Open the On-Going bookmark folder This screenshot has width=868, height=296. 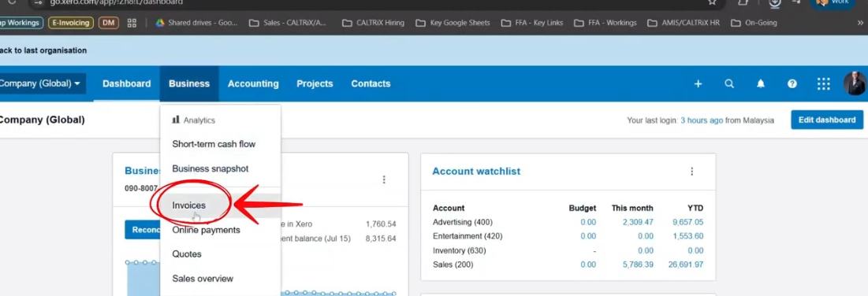point(754,23)
